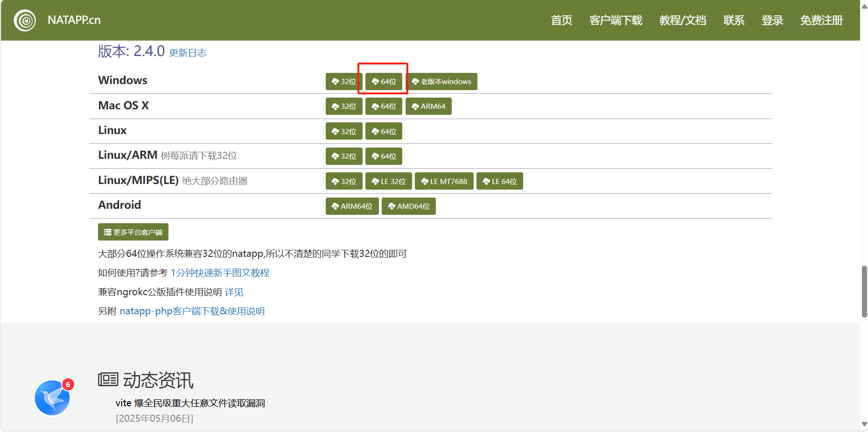Screen dimensions: 868x432
Task: Download Linux/ARM 32位 client
Action: point(344,156)
